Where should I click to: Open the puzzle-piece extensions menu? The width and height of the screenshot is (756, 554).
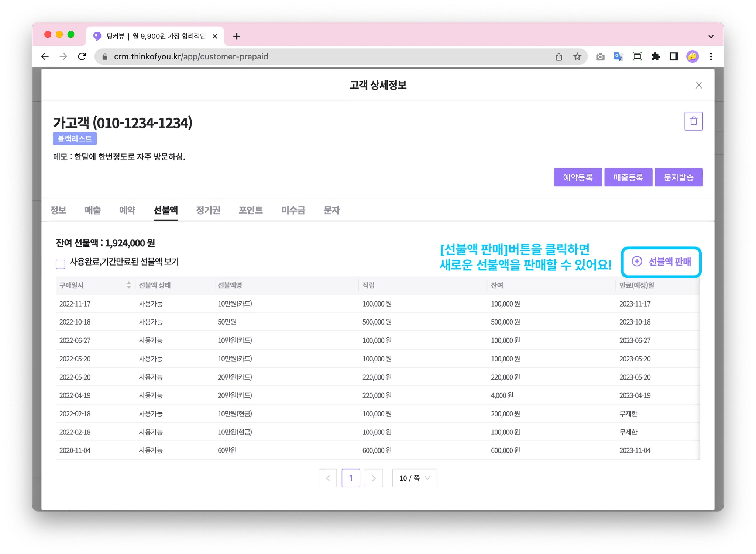[x=656, y=56]
